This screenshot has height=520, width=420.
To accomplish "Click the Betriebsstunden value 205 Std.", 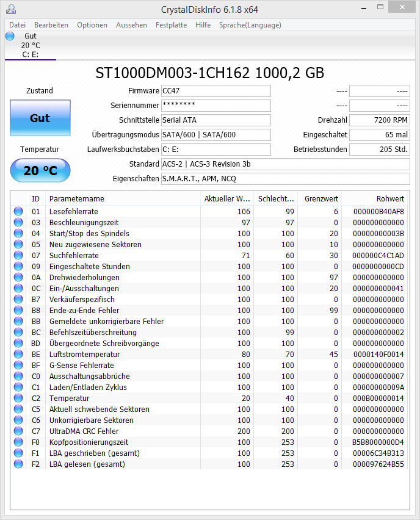I will click(380, 150).
